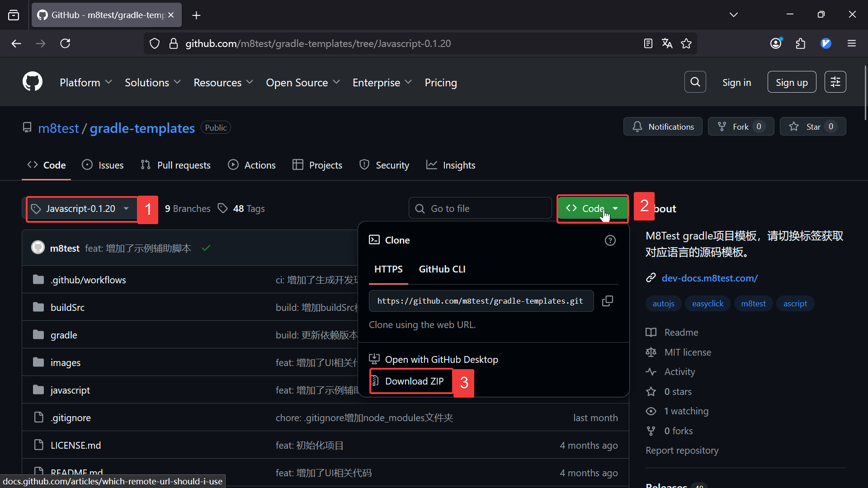
Task: Open browser translate page icon
Action: pyautogui.click(x=667, y=43)
